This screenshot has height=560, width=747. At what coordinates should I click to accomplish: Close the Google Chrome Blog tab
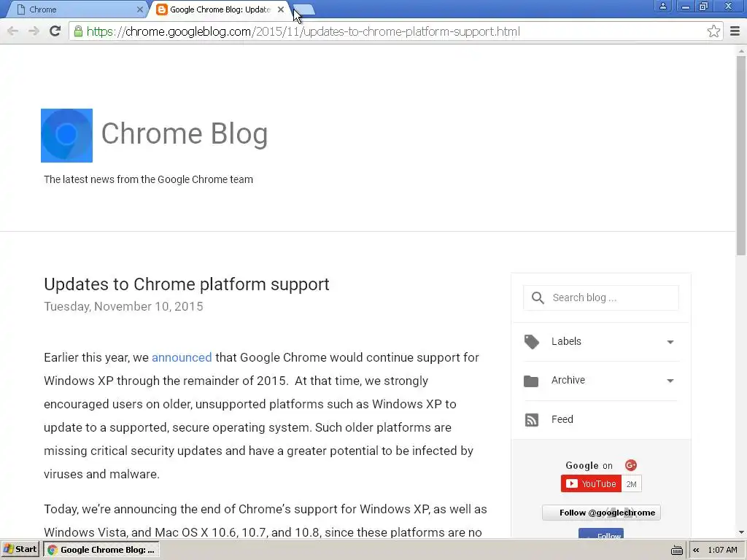pos(281,9)
